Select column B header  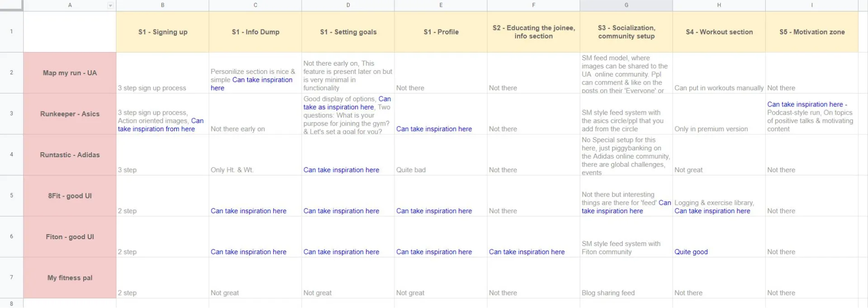click(162, 5)
